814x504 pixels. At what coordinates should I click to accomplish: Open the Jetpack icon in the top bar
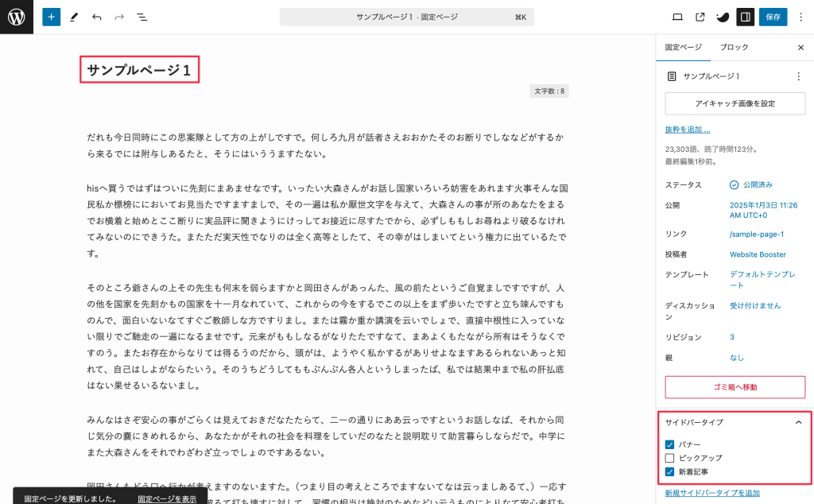(722, 17)
